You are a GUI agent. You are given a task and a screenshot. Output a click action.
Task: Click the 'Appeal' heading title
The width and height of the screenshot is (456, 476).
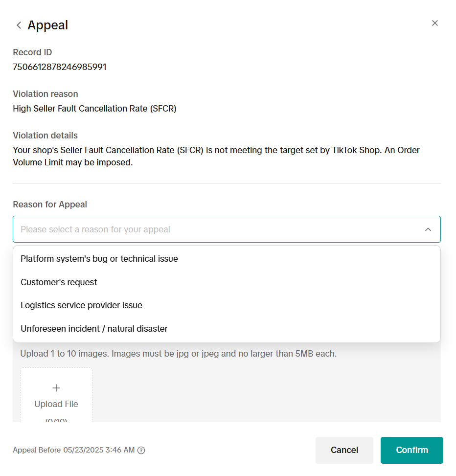48,25
